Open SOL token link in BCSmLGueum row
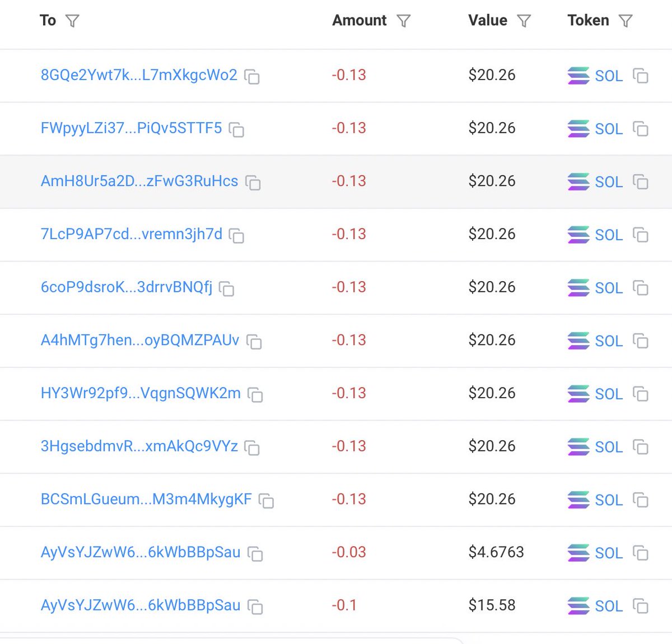 [609, 501]
